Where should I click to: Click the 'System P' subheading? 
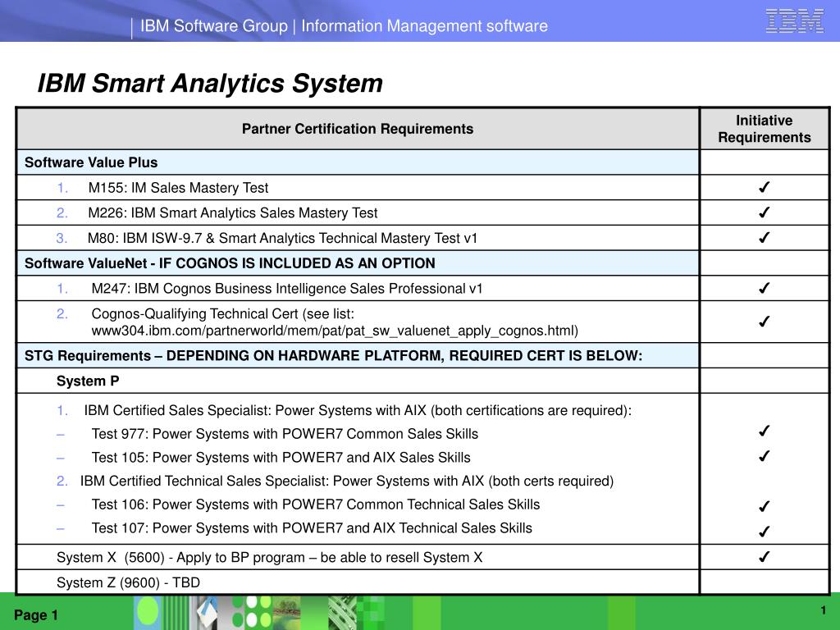pyautogui.click(x=88, y=381)
